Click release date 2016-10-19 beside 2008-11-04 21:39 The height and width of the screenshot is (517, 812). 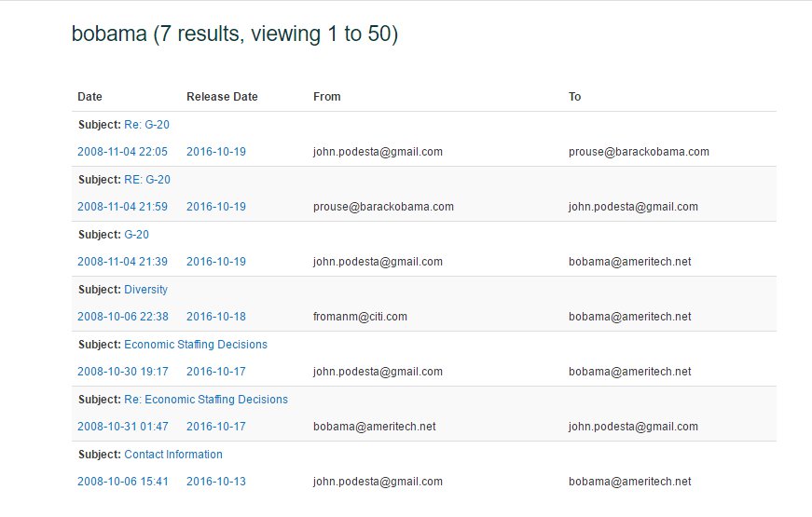pos(216,262)
